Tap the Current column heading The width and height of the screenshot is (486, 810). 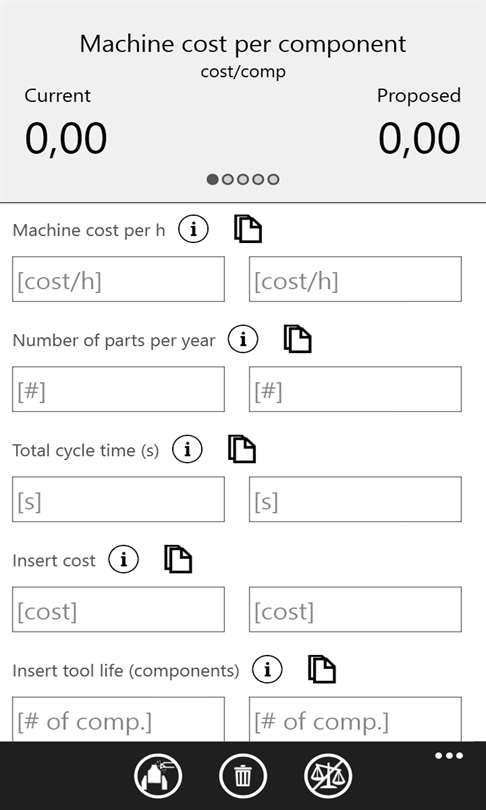point(58,96)
